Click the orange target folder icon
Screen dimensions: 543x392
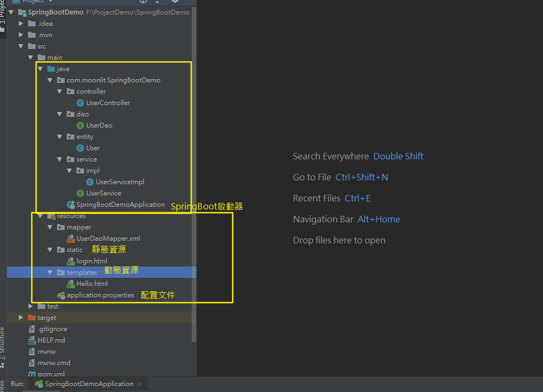32,318
